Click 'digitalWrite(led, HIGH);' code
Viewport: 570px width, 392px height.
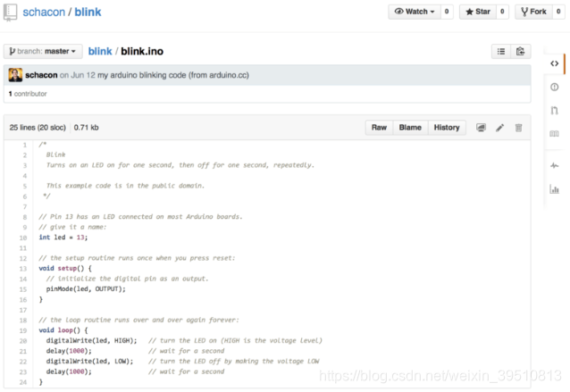click(92, 340)
